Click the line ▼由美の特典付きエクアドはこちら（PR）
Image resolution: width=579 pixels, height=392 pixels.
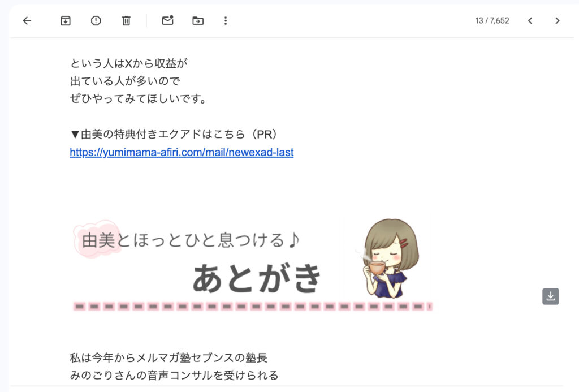point(174,134)
